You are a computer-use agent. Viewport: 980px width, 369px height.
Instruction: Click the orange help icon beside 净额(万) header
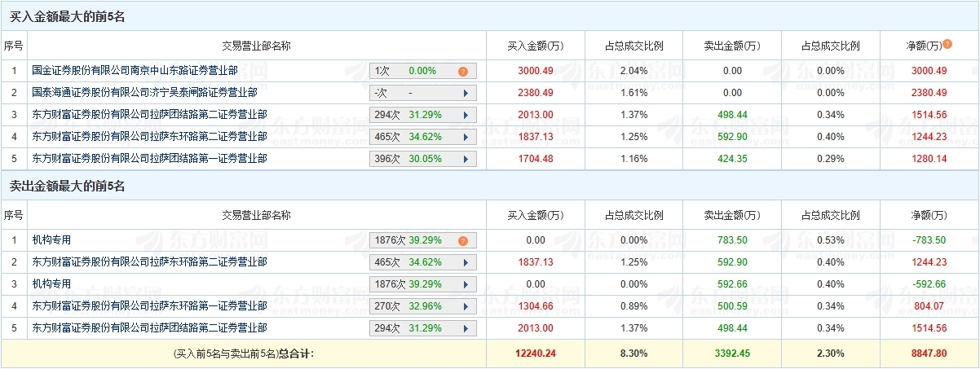coord(947,44)
